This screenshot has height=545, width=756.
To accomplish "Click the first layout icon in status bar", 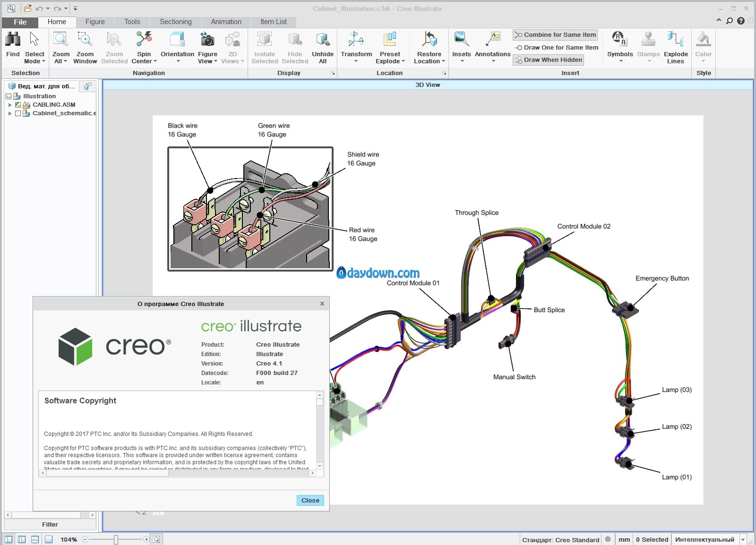I will [9, 539].
